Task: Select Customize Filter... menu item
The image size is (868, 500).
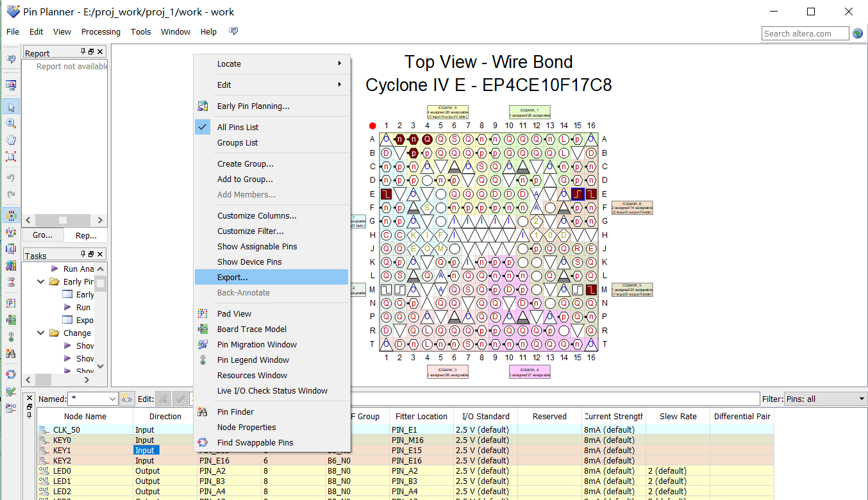Action: pos(272,231)
